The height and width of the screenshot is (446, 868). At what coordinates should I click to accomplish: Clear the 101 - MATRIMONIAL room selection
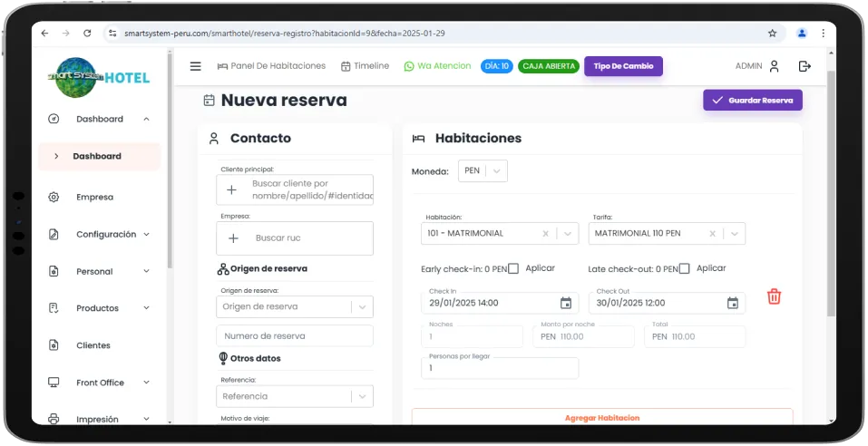pos(545,234)
